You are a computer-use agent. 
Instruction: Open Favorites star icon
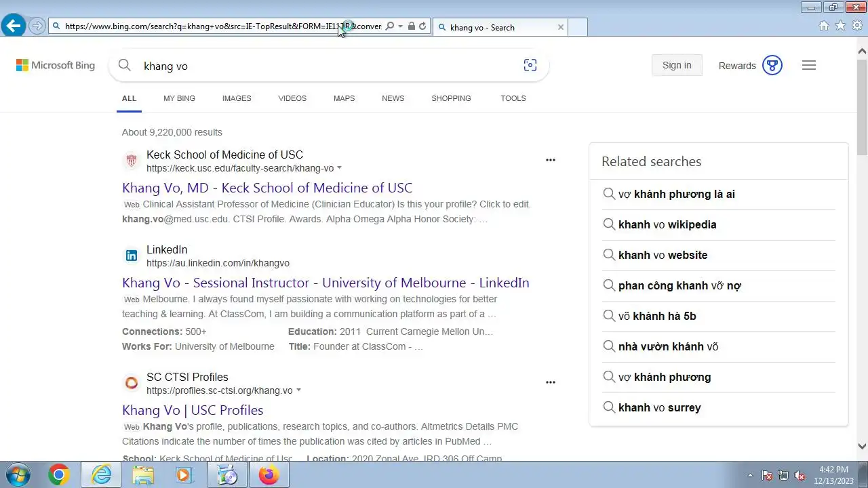pos(840,26)
